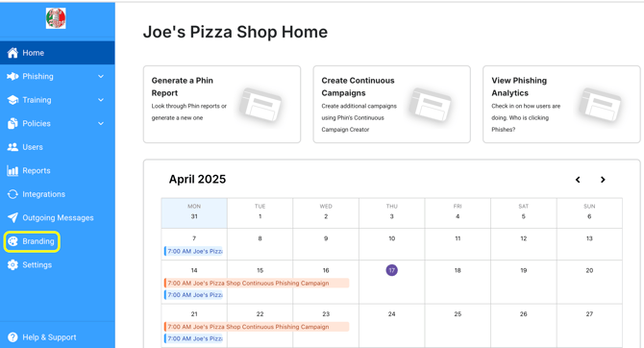
Task: Click the Settings gear icon
Action: 12,265
